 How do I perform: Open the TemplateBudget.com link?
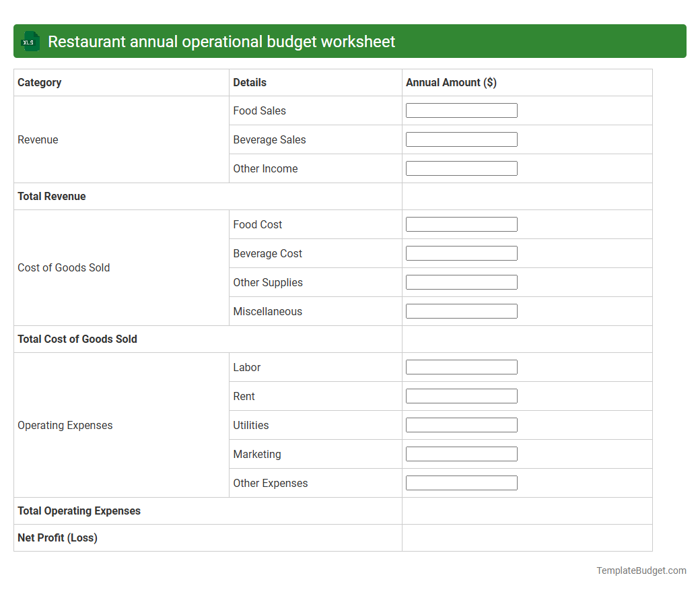coord(641,570)
